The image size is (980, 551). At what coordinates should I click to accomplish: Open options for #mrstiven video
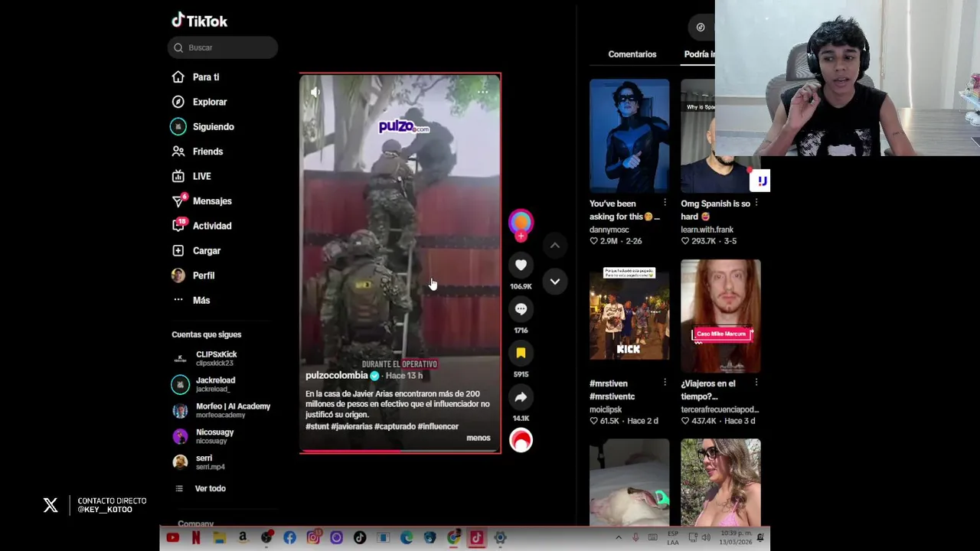665,383
